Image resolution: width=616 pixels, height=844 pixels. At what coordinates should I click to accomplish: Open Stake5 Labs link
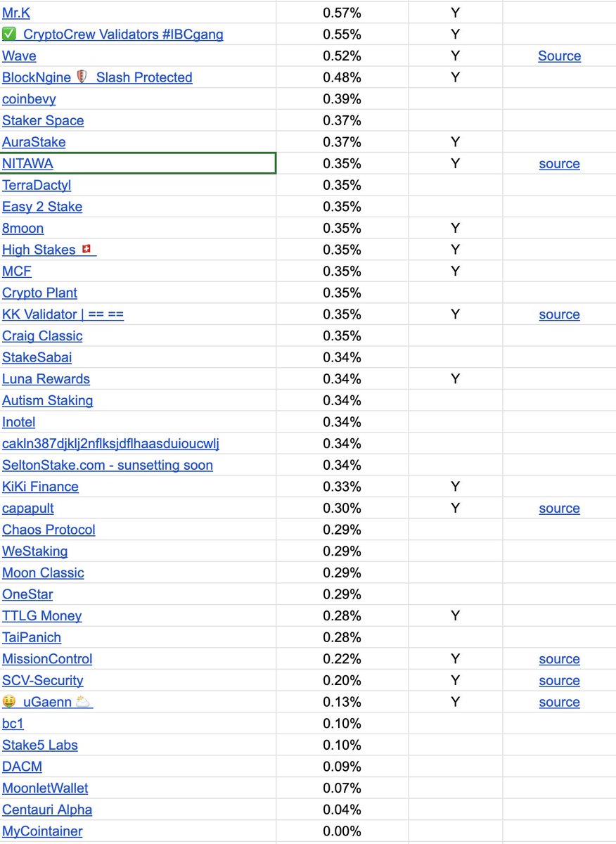[40, 745]
